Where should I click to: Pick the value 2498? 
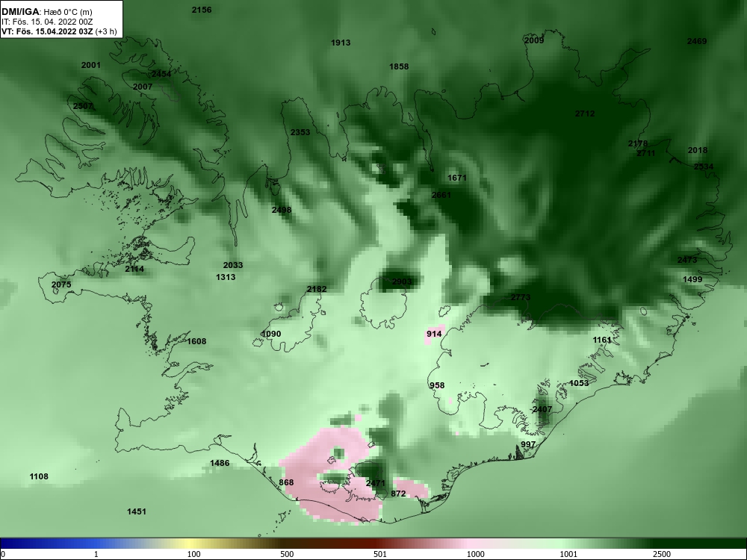pos(282,210)
